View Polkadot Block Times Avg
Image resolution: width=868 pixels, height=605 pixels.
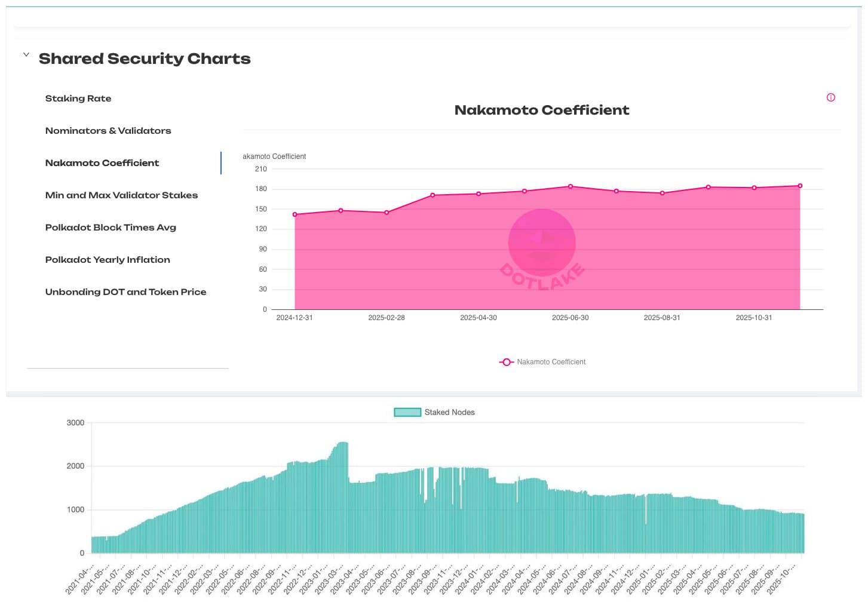click(111, 228)
